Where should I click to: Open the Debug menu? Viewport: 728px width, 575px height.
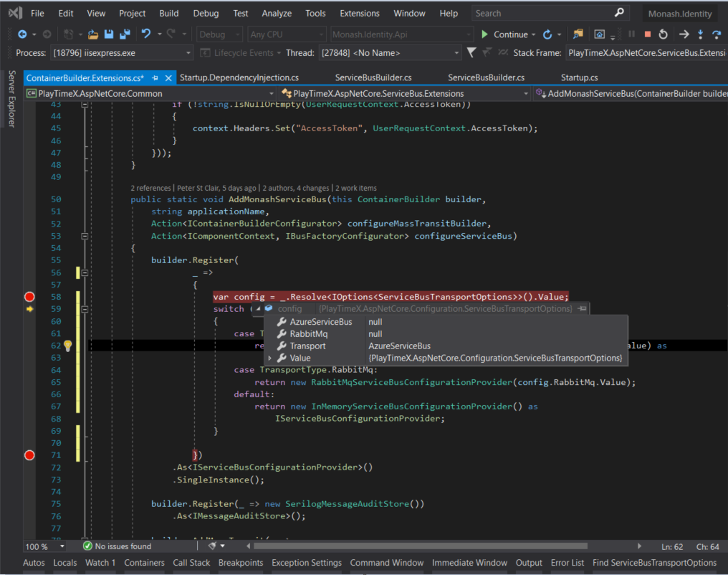(x=206, y=13)
